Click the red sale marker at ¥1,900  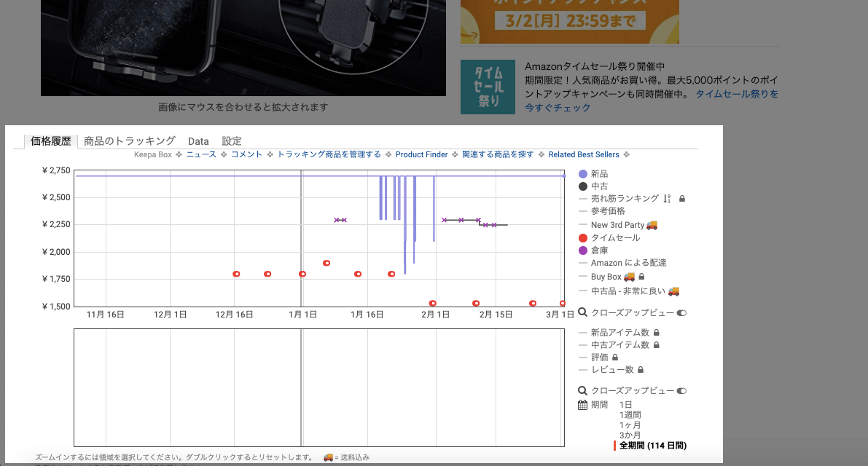coord(327,263)
